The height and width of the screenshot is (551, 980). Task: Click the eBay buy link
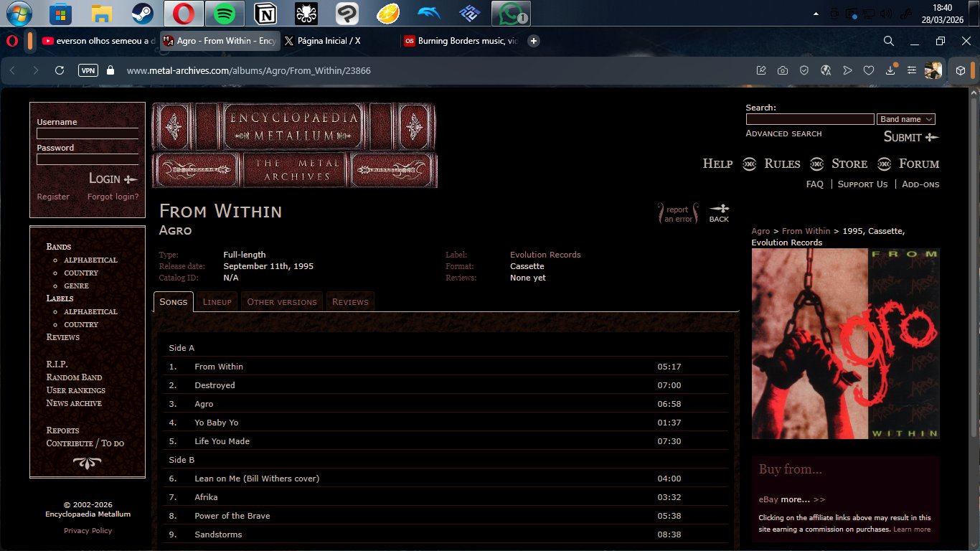point(768,499)
